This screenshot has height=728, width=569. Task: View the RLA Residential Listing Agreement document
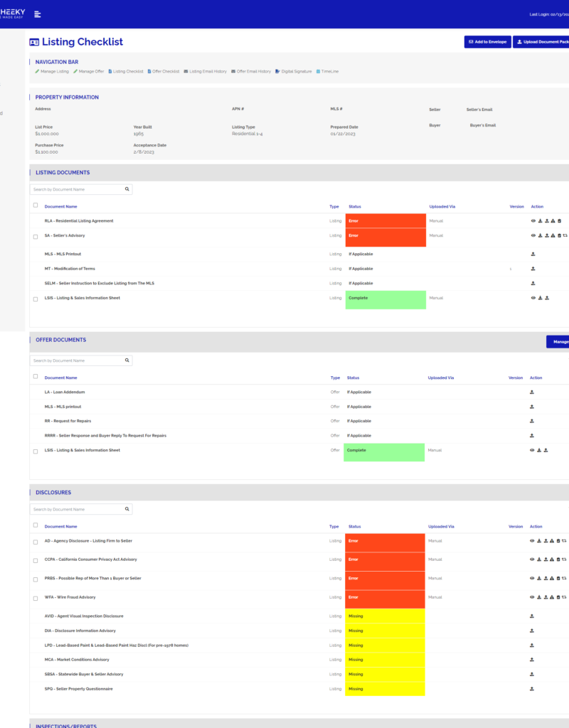[533, 221]
